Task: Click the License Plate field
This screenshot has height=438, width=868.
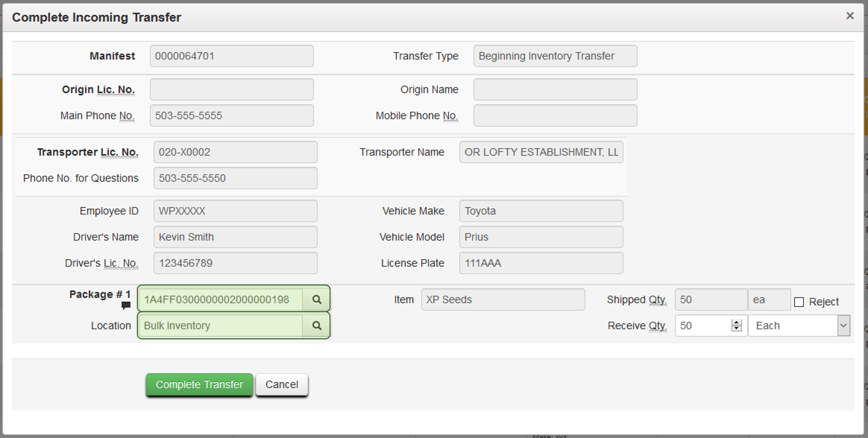Action: click(x=541, y=263)
